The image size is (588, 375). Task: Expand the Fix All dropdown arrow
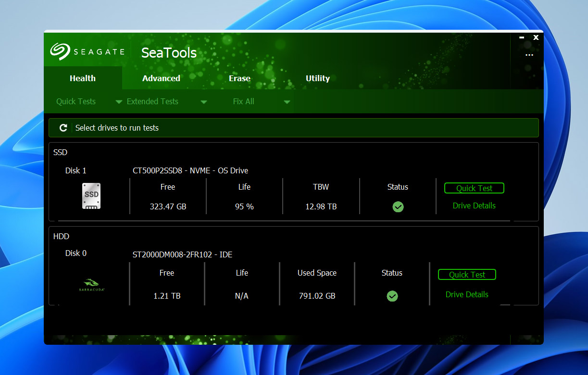pos(287,102)
